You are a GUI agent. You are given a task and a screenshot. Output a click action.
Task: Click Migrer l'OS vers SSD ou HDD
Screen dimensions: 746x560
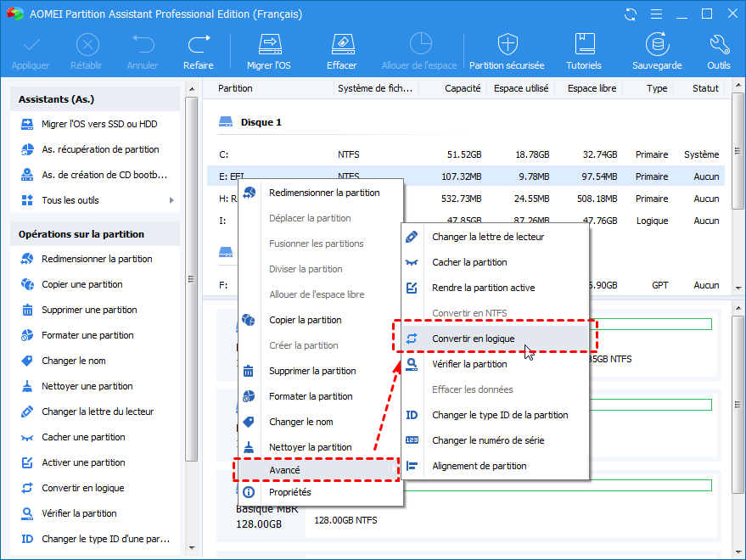(99, 124)
